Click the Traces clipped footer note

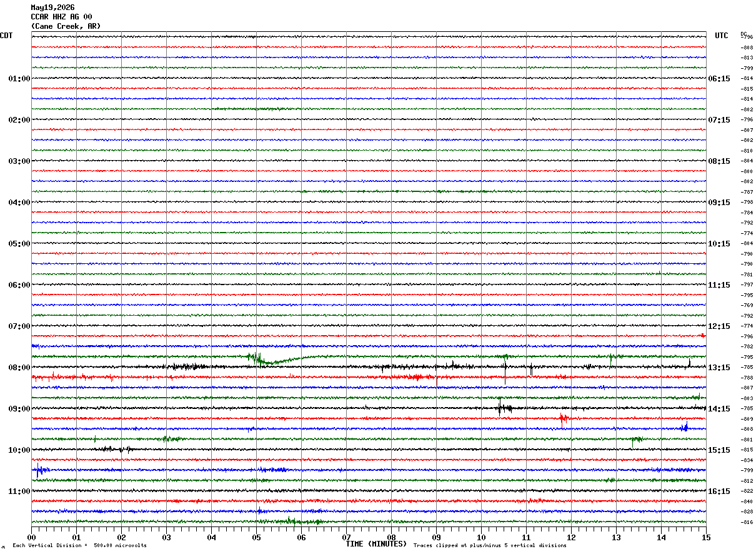pyautogui.click(x=490, y=545)
